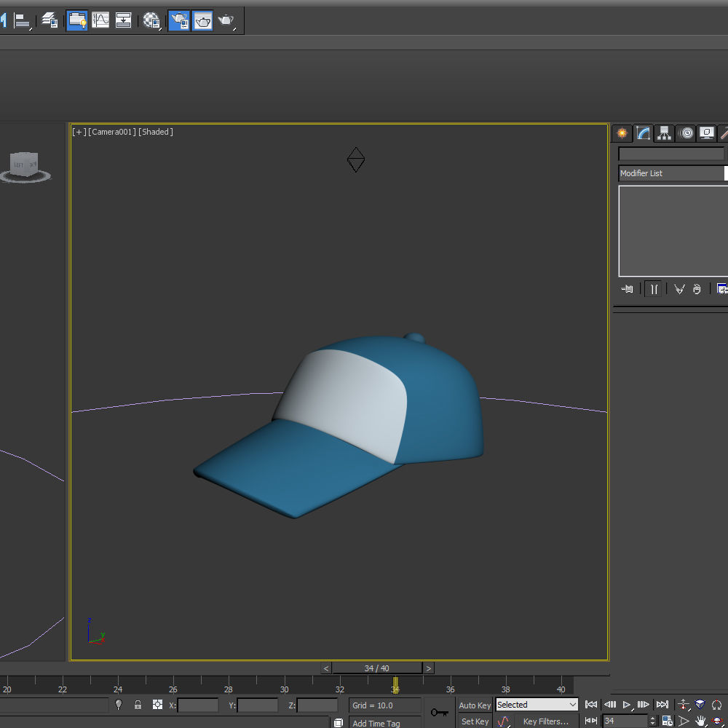Open the Selected key filter dropdown
The height and width of the screenshot is (728, 728).
[x=537, y=705]
